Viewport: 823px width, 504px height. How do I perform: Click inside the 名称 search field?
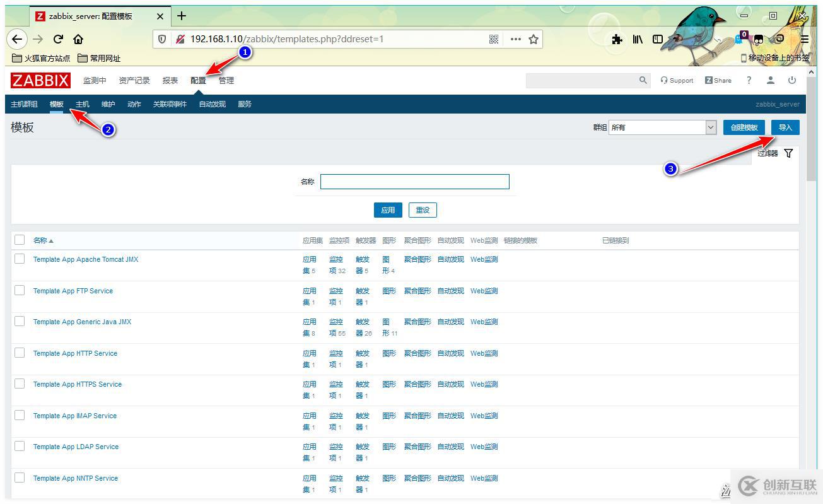pyautogui.click(x=414, y=181)
